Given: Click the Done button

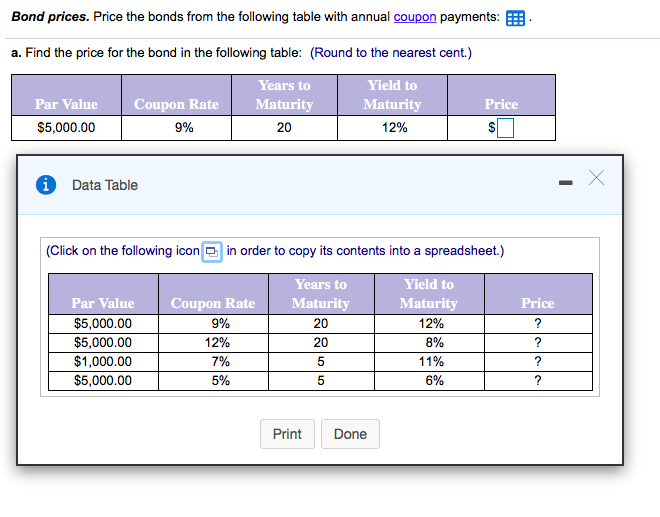Looking at the screenshot, I should pyautogui.click(x=350, y=434).
